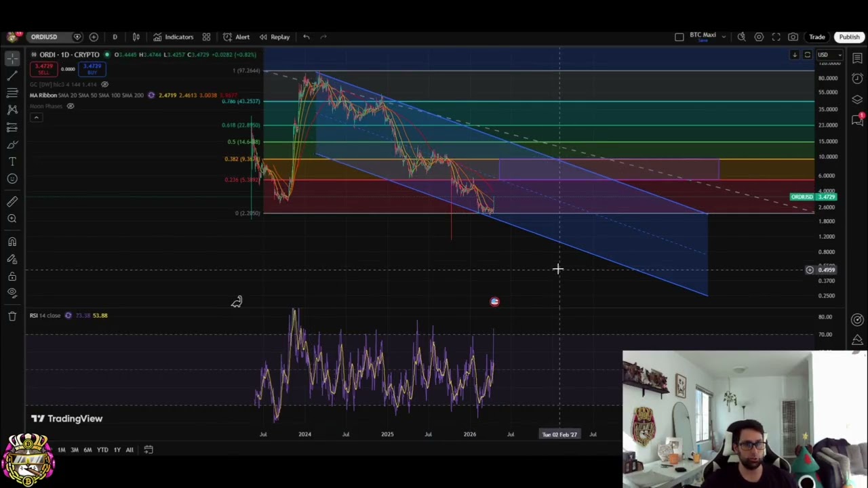Open the go to date calendar icon
This screenshot has width=868, height=488.
click(x=149, y=450)
